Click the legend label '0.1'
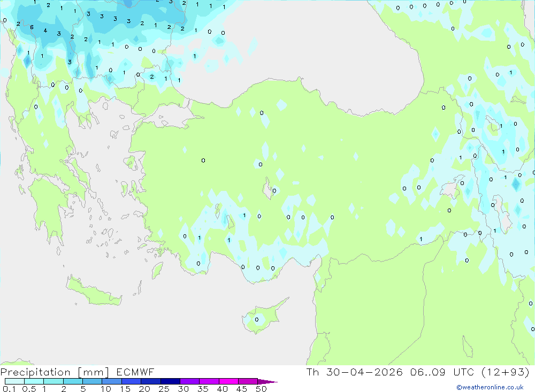This screenshot has height=392, width=535. tap(9, 389)
